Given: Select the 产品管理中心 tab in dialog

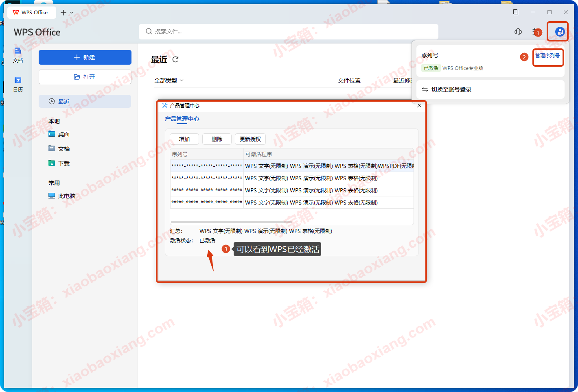Looking at the screenshot, I should pos(182,119).
